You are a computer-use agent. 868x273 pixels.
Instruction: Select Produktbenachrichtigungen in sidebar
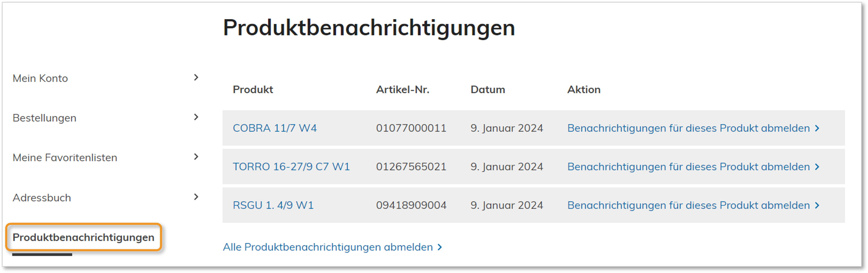click(83, 237)
